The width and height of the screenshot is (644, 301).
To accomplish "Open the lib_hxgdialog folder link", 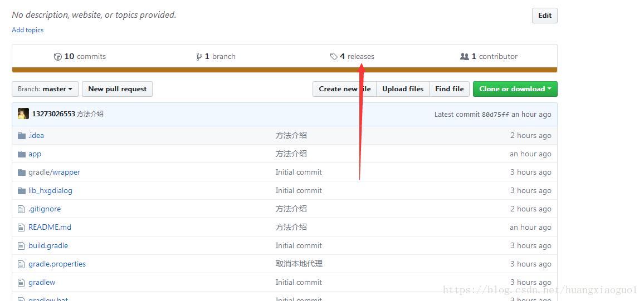I will pos(50,191).
